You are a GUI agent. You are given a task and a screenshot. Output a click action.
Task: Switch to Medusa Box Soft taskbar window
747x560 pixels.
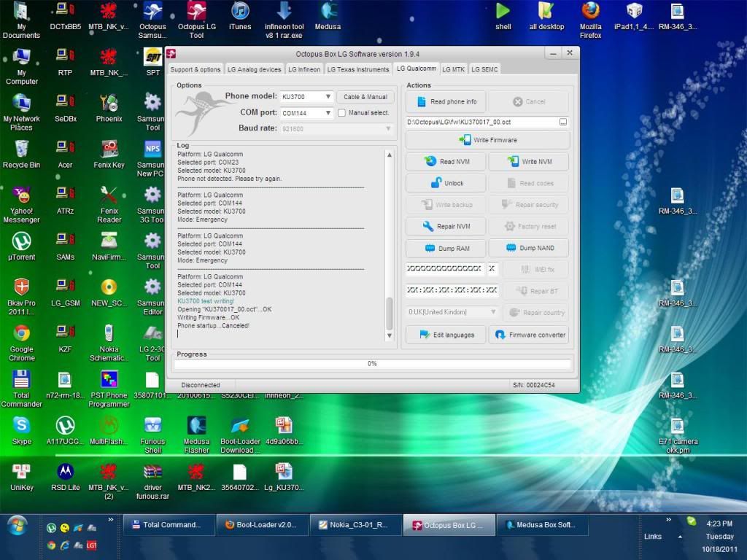(x=543, y=525)
